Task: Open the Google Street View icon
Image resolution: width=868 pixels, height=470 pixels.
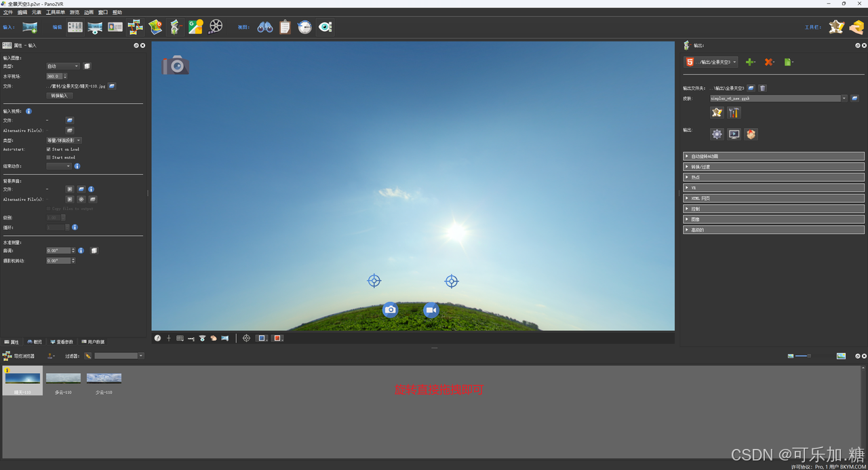Action: coord(196,27)
